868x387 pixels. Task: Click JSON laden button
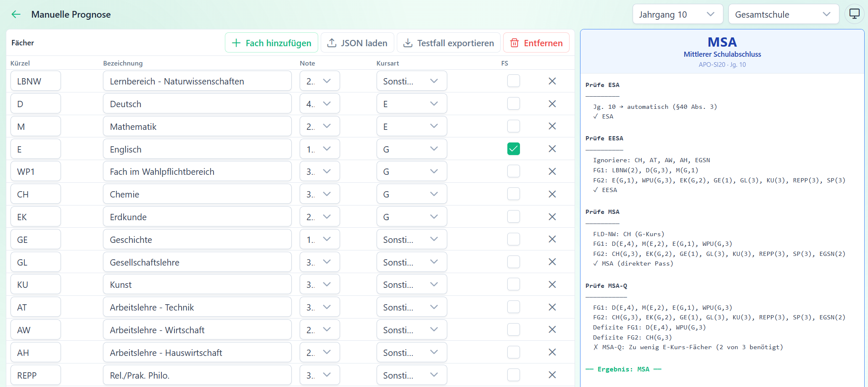click(x=357, y=43)
